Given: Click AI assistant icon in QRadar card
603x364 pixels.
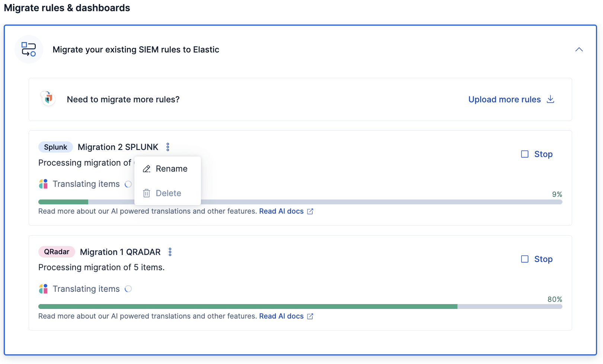Looking at the screenshot, I should (x=43, y=289).
